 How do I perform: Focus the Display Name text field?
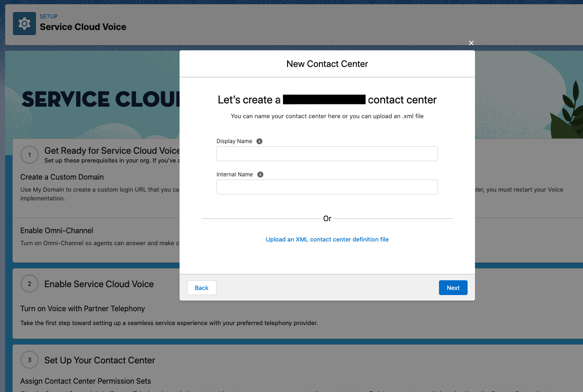point(327,154)
